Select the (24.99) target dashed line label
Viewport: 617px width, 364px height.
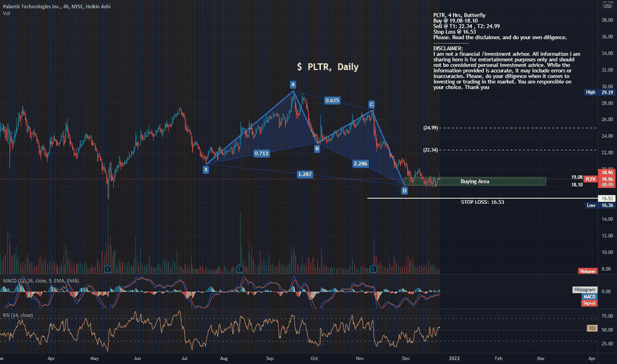(430, 128)
